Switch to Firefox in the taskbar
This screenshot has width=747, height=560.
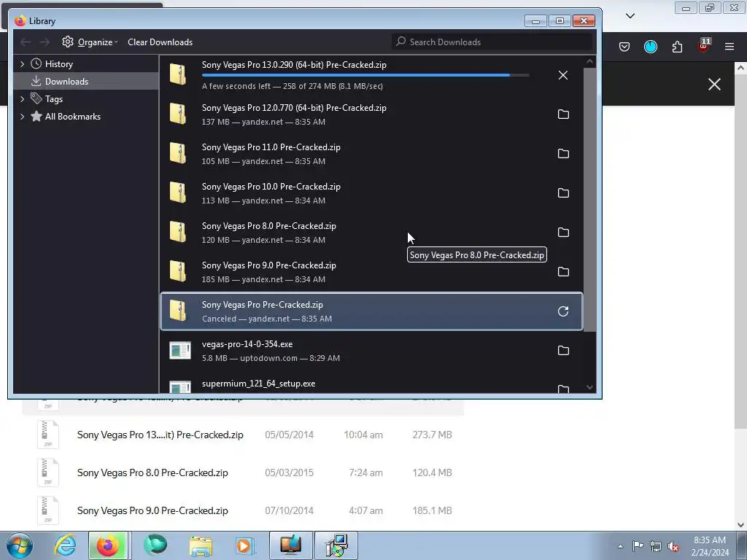pyautogui.click(x=108, y=545)
